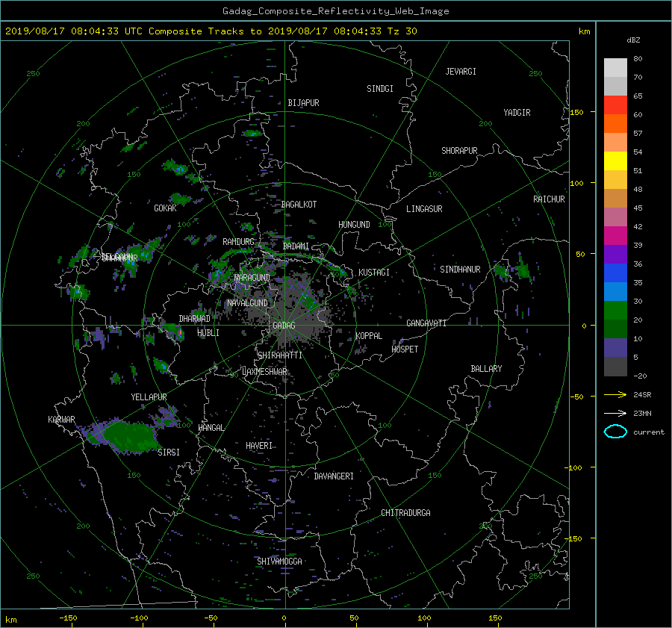This screenshot has height=628, width=672.
Task: Click the HUNGUND city label
Action: point(354,225)
